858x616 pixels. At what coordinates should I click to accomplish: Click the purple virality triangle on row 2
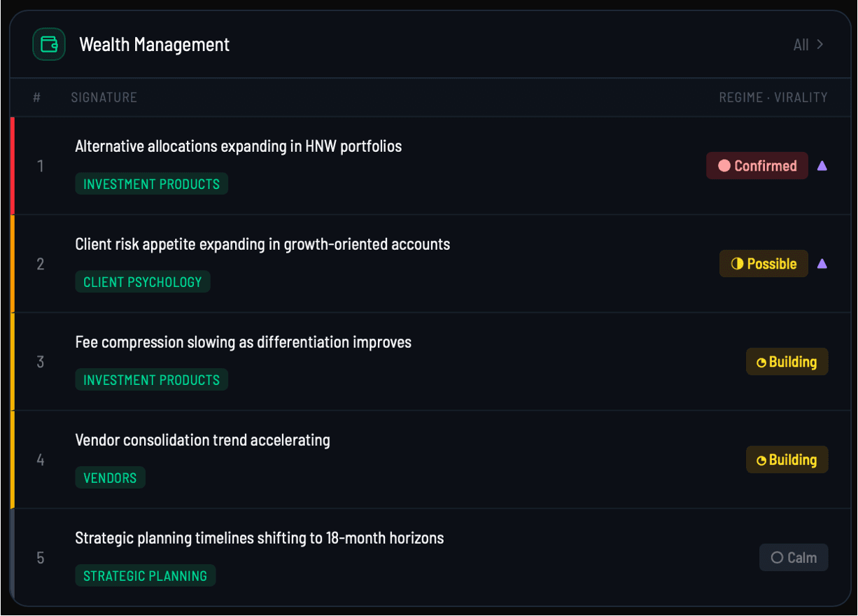(x=822, y=264)
